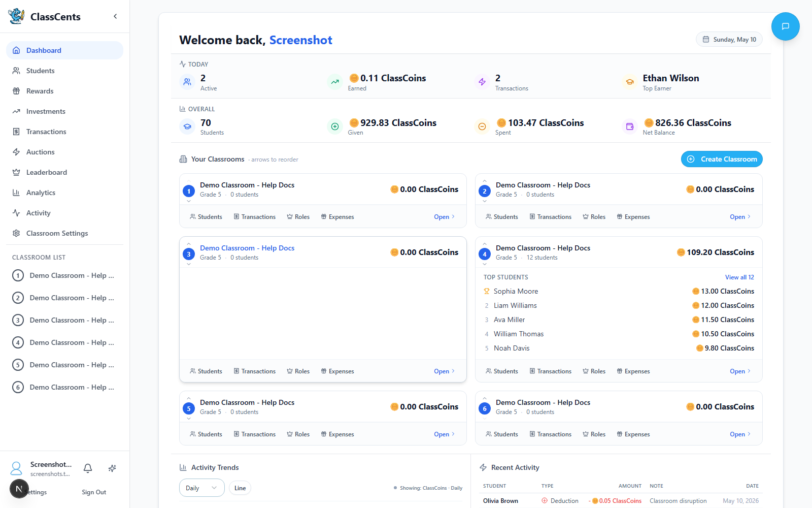The width and height of the screenshot is (812, 508).
Task: Click the N avatar badge at the bottom left
Action: (x=19, y=489)
